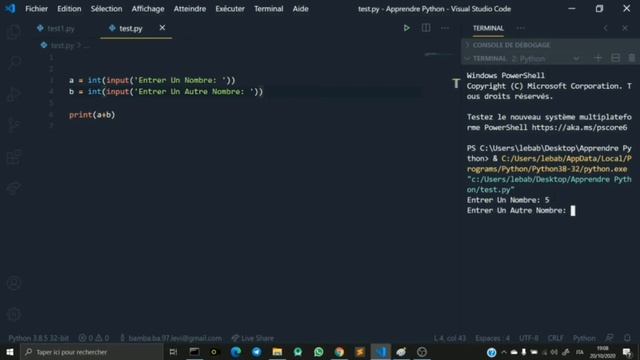
Task: Open the Aide menu
Action: pos(300,9)
